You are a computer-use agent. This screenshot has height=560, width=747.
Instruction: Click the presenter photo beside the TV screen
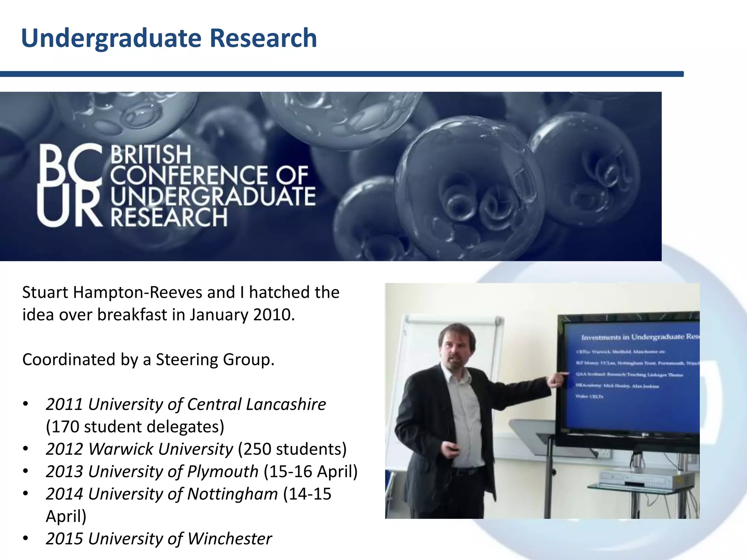pyautogui.click(x=542, y=401)
